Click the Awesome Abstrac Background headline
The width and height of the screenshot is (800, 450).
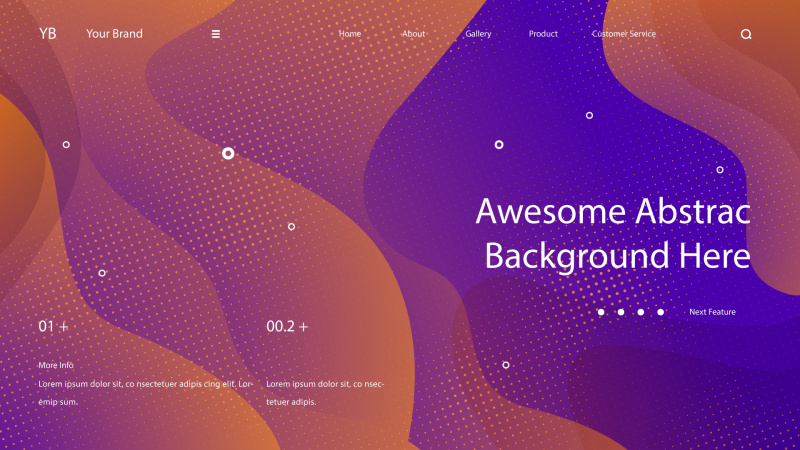point(613,234)
